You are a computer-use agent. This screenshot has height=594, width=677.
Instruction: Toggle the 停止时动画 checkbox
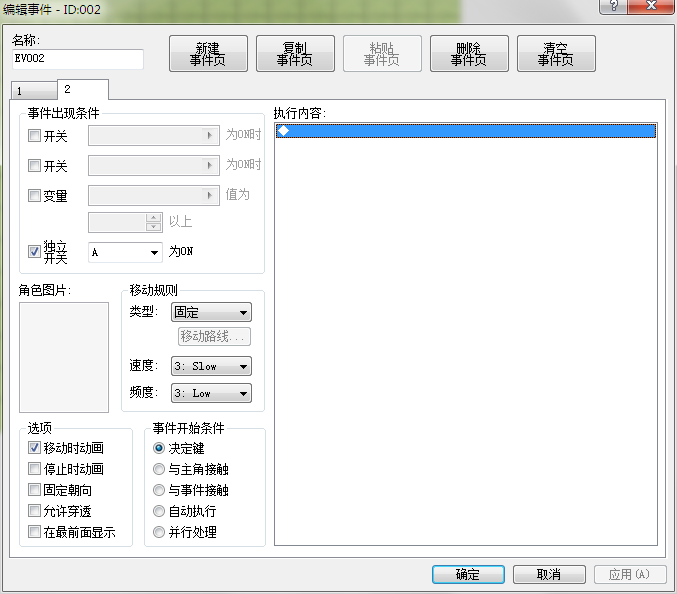pyautogui.click(x=34, y=468)
